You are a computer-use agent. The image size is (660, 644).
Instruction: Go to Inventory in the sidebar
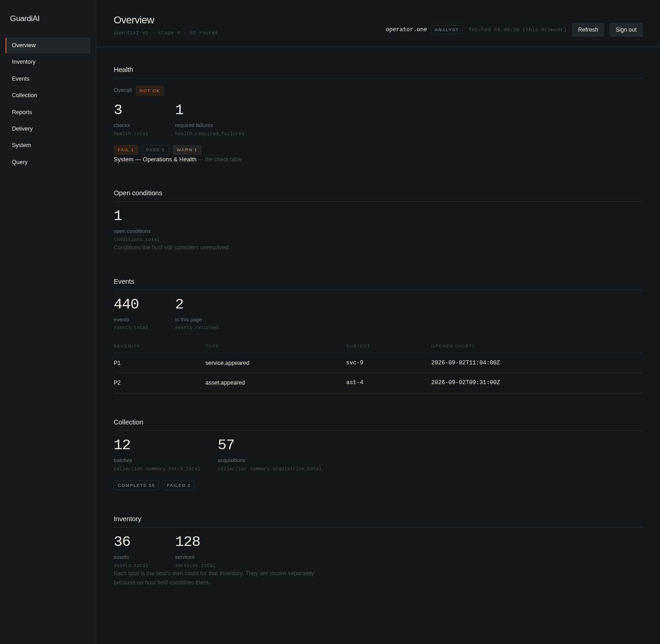tap(48, 62)
